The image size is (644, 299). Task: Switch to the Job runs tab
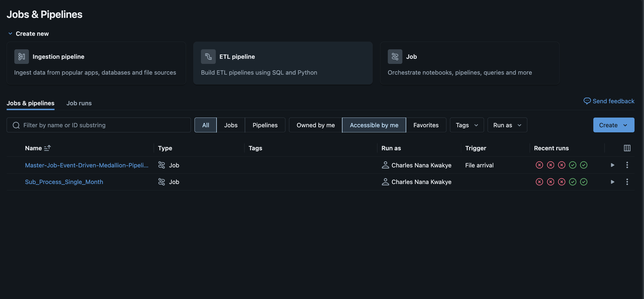79,103
